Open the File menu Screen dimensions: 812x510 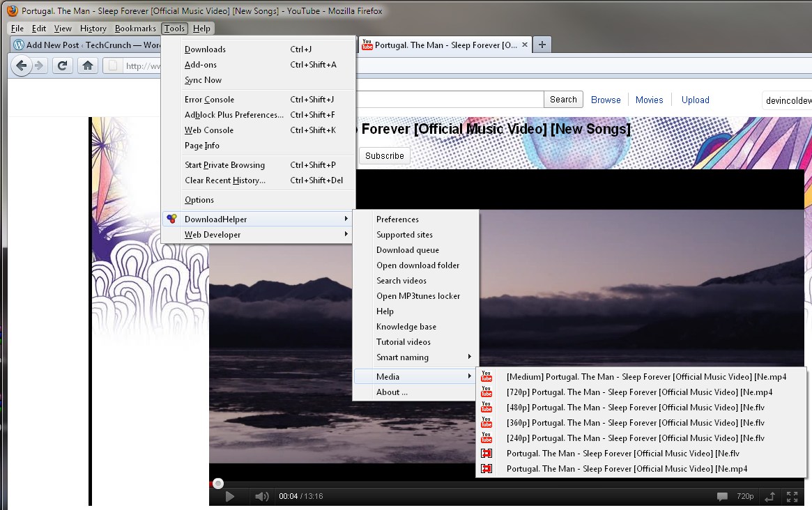(17, 29)
